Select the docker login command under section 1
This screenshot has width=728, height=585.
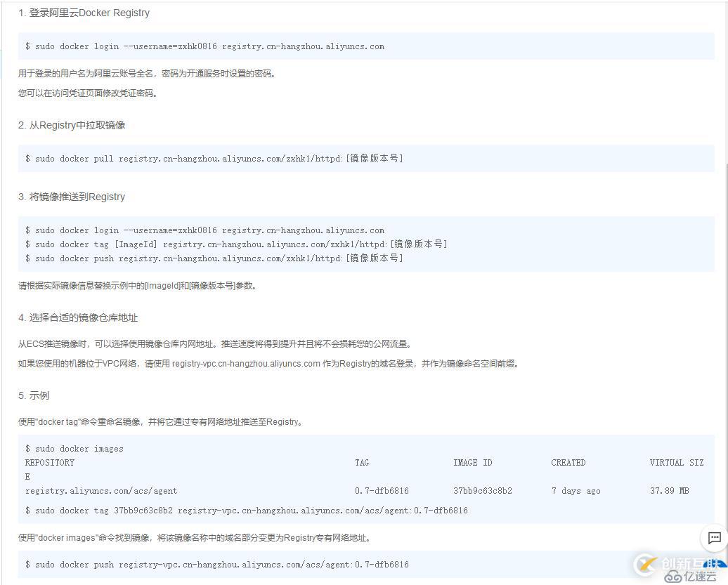click(204, 46)
